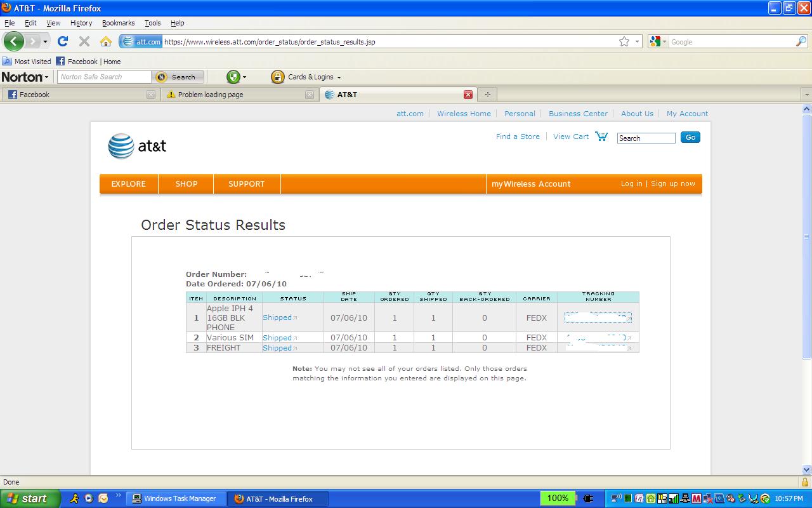Click the power plug tray icon

[587, 498]
